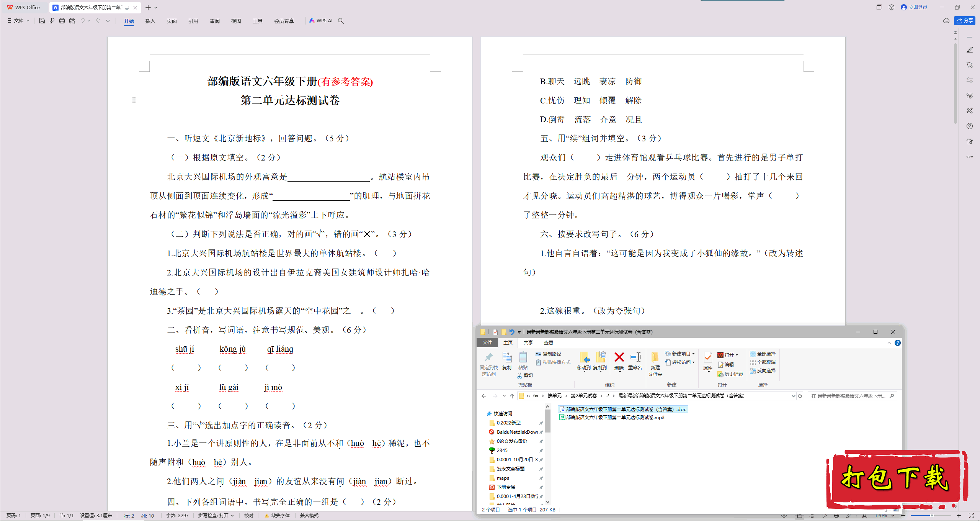The height and width of the screenshot is (521, 980).
Task: Adjust the zoom slider in WPS status bar
Action: click(931, 516)
